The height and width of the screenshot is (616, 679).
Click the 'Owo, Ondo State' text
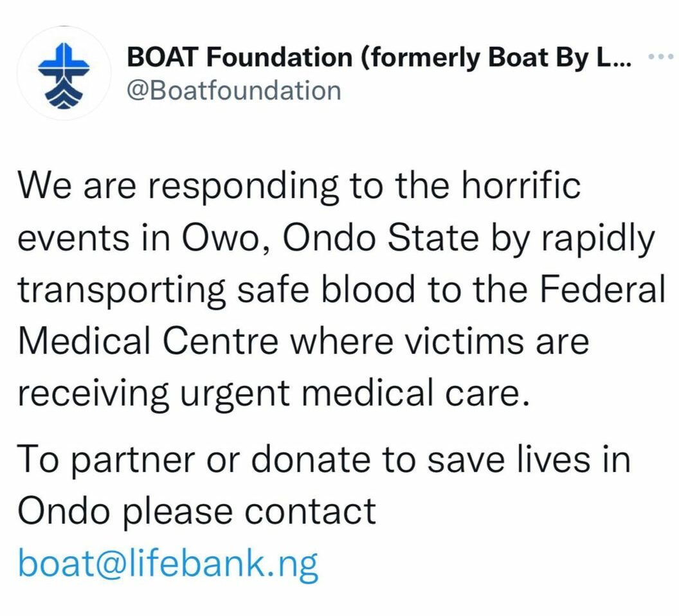[x=330, y=239]
